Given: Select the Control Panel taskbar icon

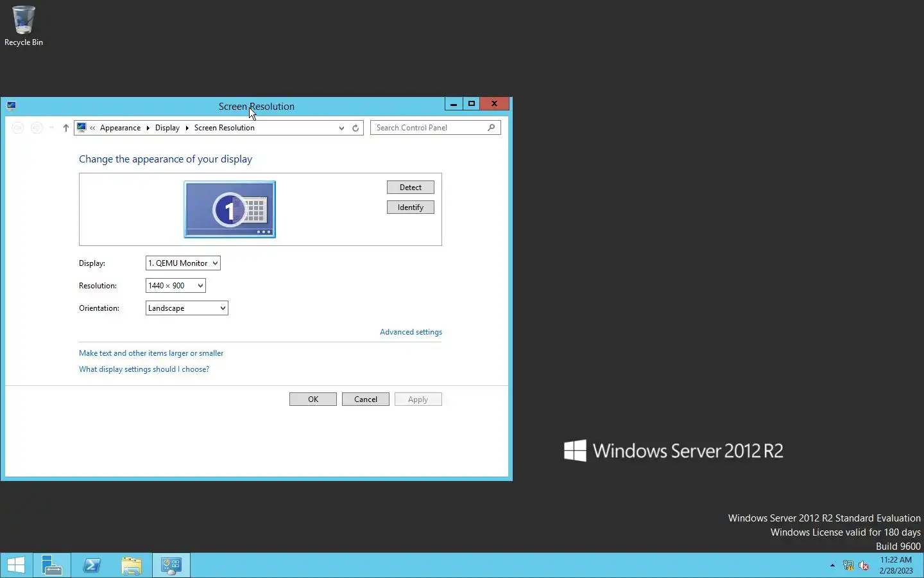Looking at the screenshot, I should (x=171, y=565).
